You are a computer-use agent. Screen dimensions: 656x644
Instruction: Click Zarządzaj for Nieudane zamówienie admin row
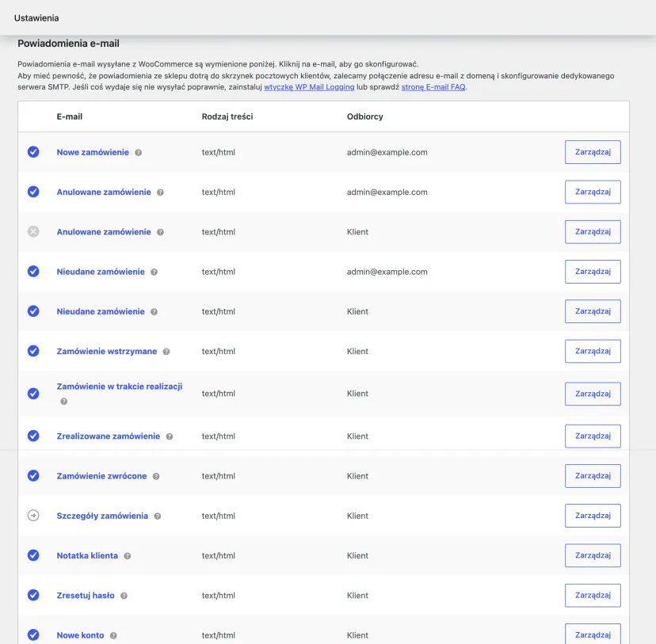pyautogui.click(x=593, y=272)
